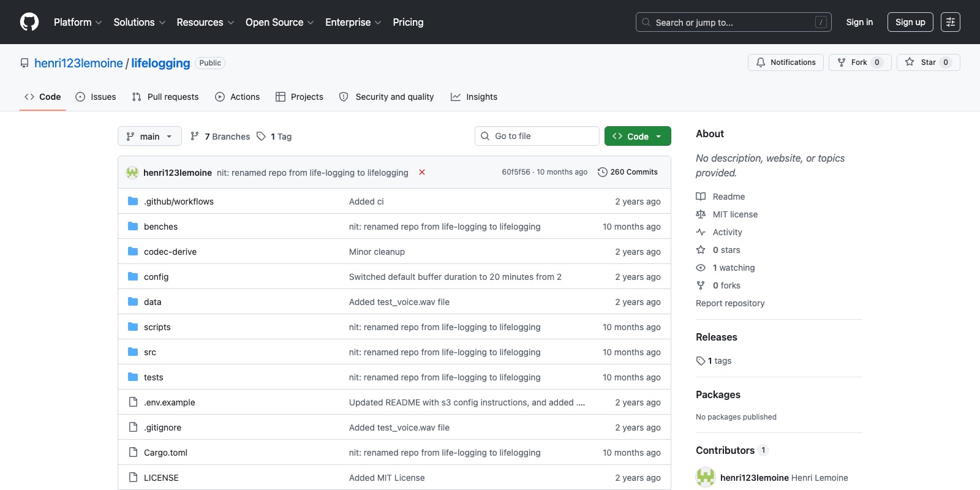980x490 pixels.
Task: Click the file icon for Cargo.toml
Action: click(133, 452)
